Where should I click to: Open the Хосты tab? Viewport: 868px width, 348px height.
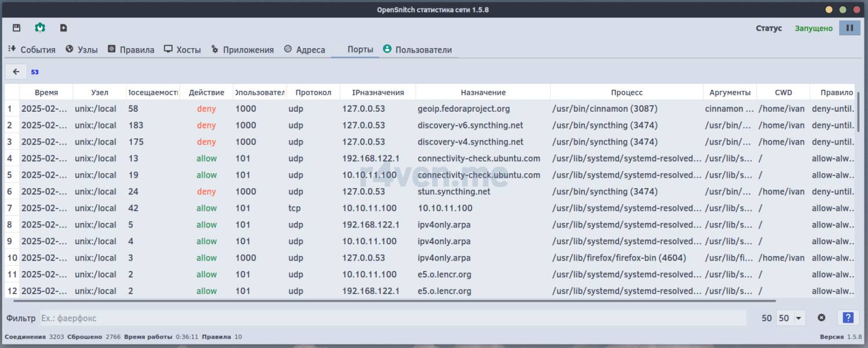[182, 50]
